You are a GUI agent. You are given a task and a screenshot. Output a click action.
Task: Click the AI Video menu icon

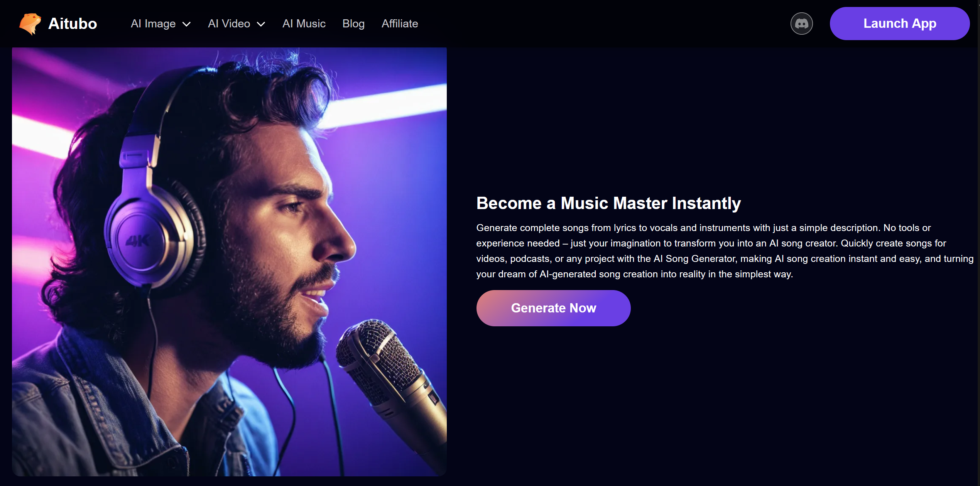pos(263,24)
